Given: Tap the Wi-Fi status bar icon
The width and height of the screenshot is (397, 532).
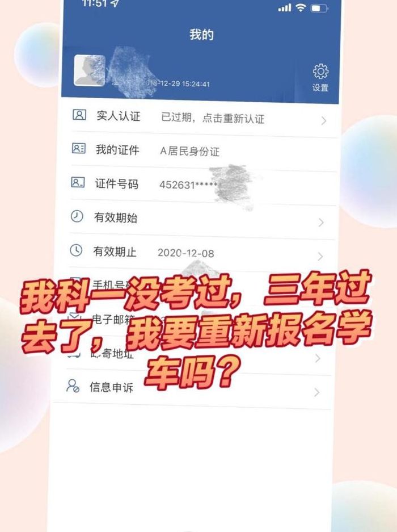Looking at the screenshot, I should [x=301, y=7].
